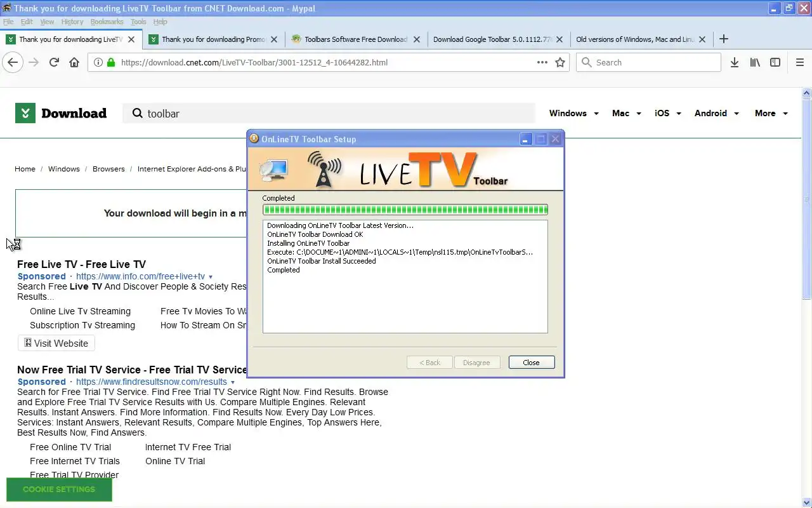Open Free Online TV Trial link
Viewport: 812px width, 508px height.
(x=70, y=447)
